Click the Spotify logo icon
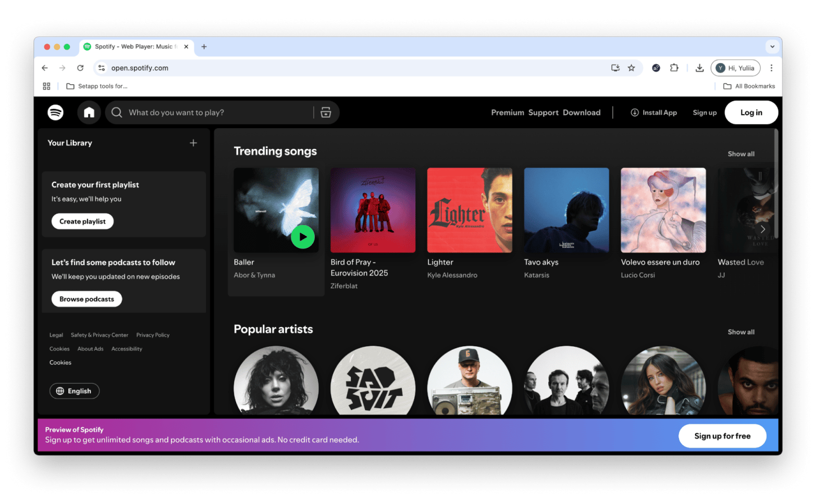 56,112
